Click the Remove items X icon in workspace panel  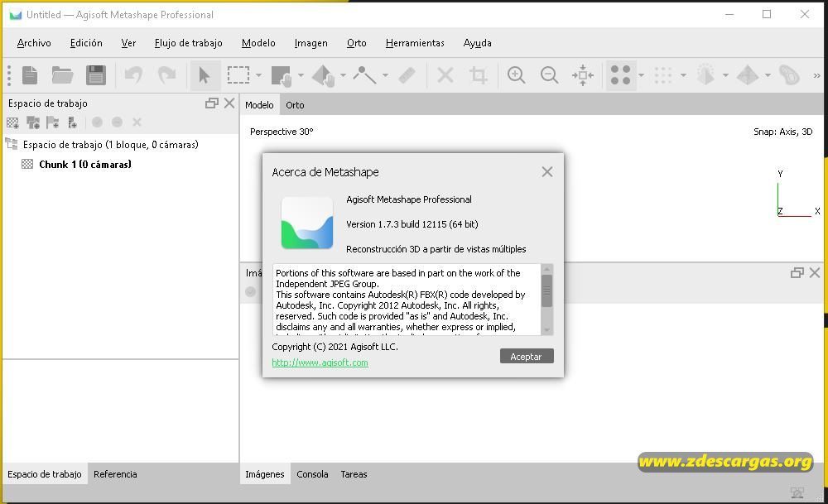point(137,122)
